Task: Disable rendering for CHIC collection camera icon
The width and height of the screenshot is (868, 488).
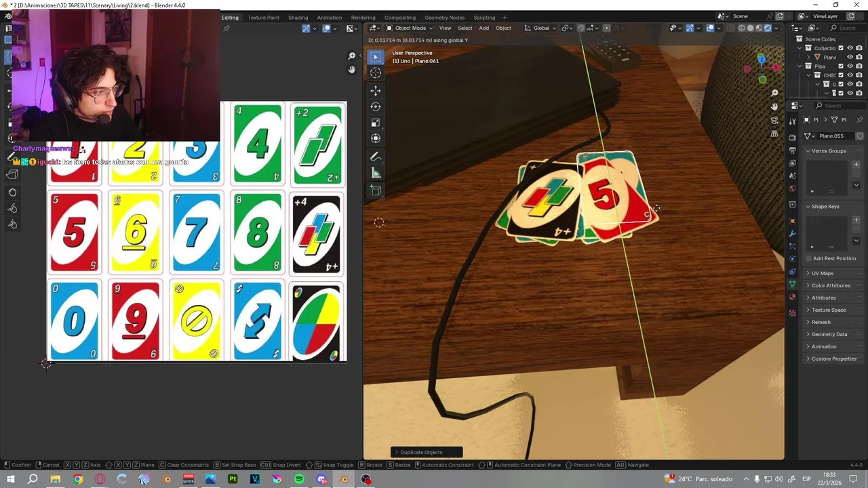Action: click(859, 75)
